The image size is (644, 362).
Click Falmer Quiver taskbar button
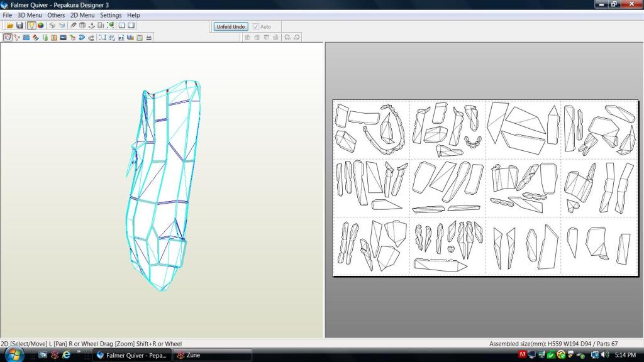click(x=132, y=356)
